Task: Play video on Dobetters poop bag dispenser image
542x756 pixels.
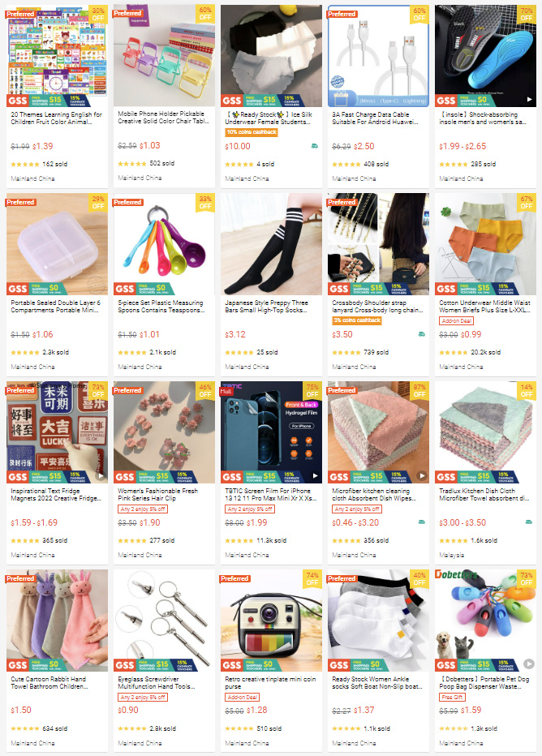Action: [529, 664]
